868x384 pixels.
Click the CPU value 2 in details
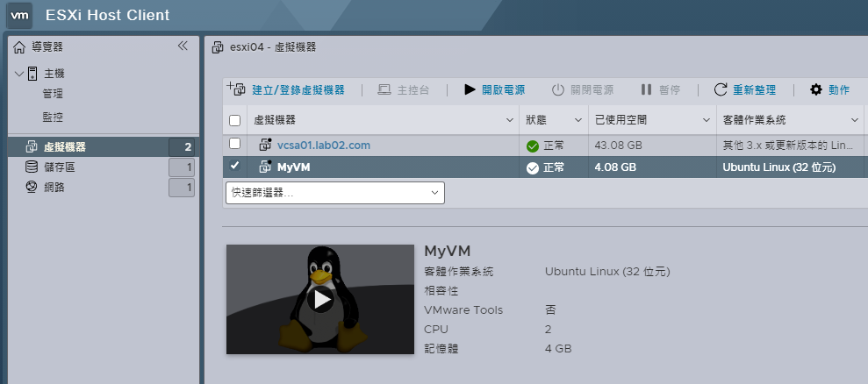(x=548, y=330)
